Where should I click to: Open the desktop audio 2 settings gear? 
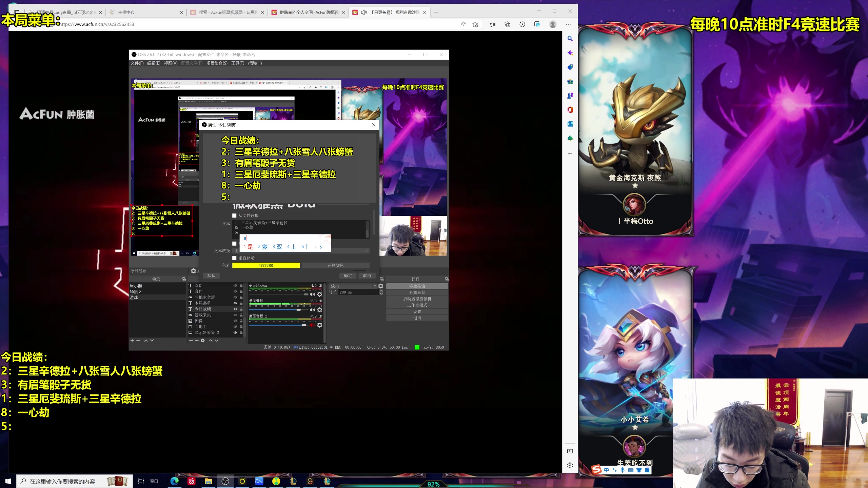point(319,325)
